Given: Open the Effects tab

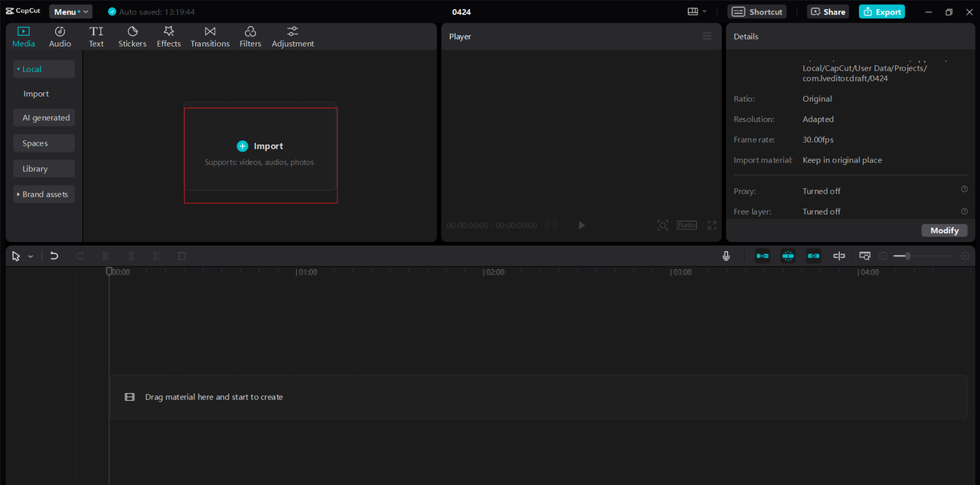Looking at the screenshot, I should [168, 37].
